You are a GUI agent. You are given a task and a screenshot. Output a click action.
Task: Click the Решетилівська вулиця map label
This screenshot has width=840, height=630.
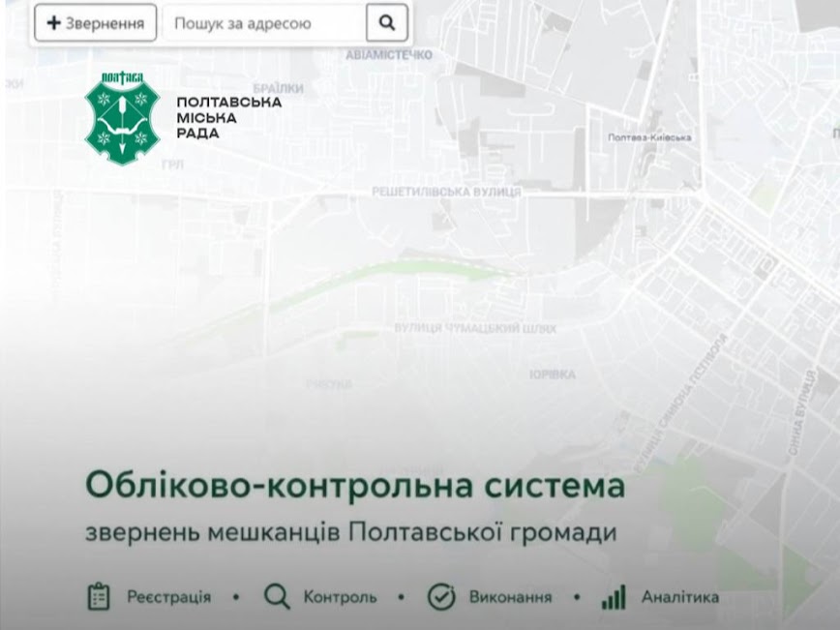pyautogui.click(x=446, y=192)
